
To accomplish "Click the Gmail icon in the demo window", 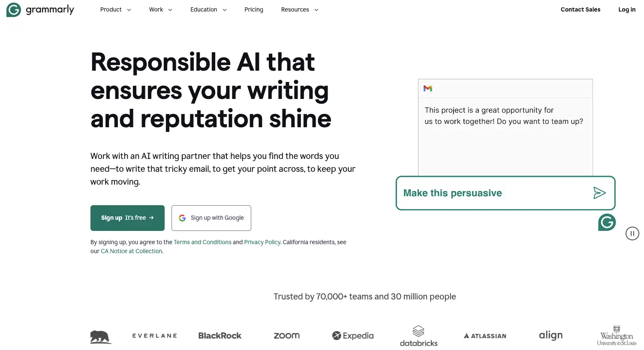I will point(427,88).
